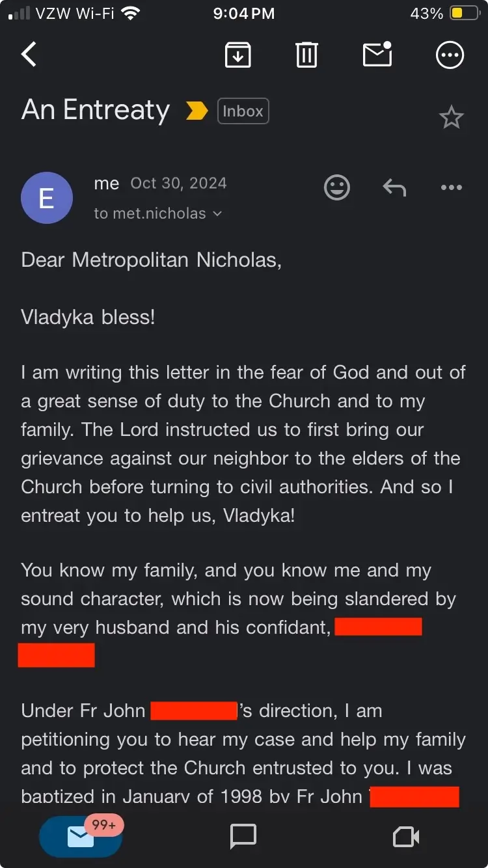Mark the email as unread

tap(377, 55)
